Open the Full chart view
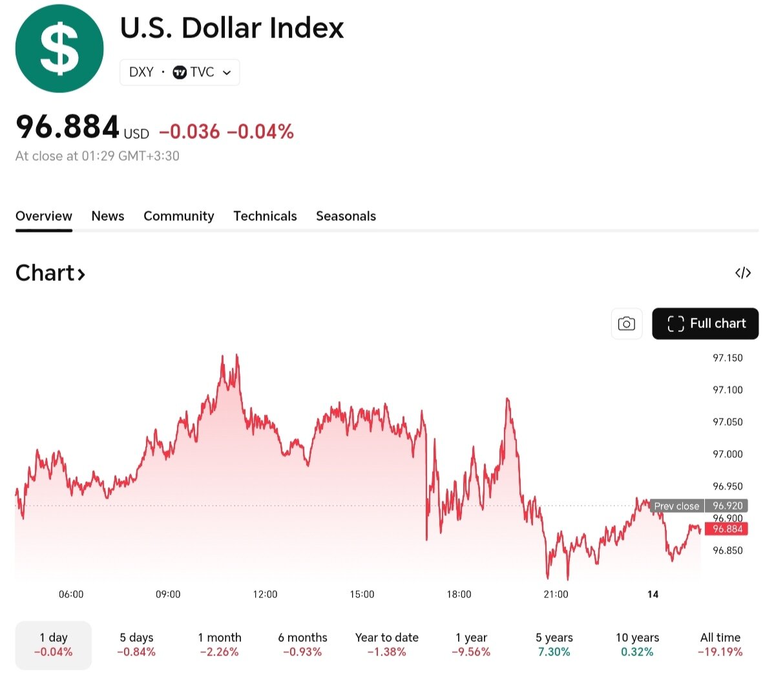Image resolution: width=774 pixels, height=700 pixels. 705,324
